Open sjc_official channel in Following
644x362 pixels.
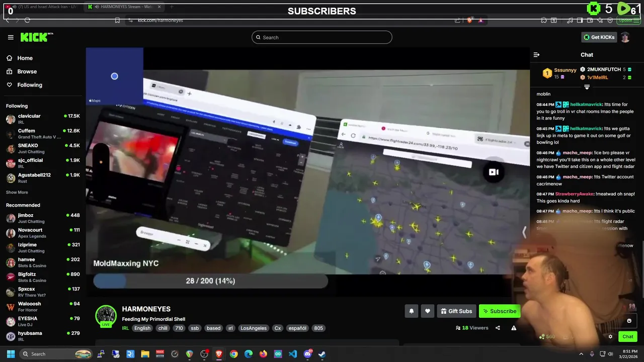coord(43,163)
